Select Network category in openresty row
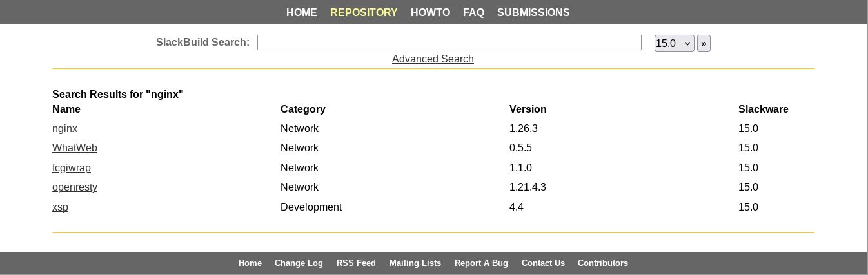 (299, 187)
